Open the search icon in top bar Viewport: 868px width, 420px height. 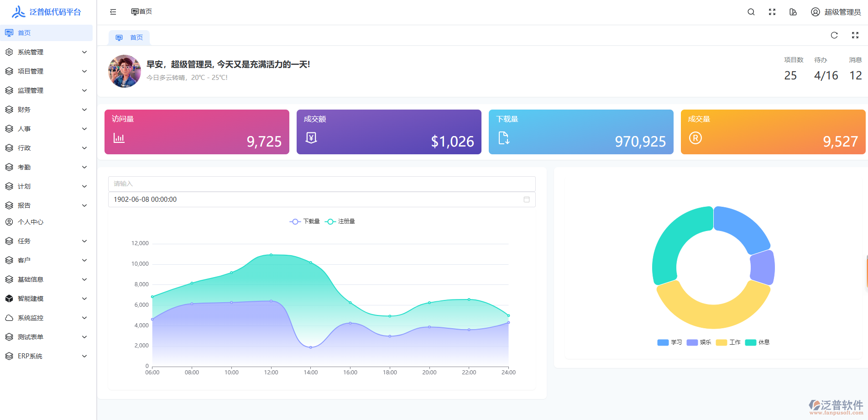pos(751,12)
